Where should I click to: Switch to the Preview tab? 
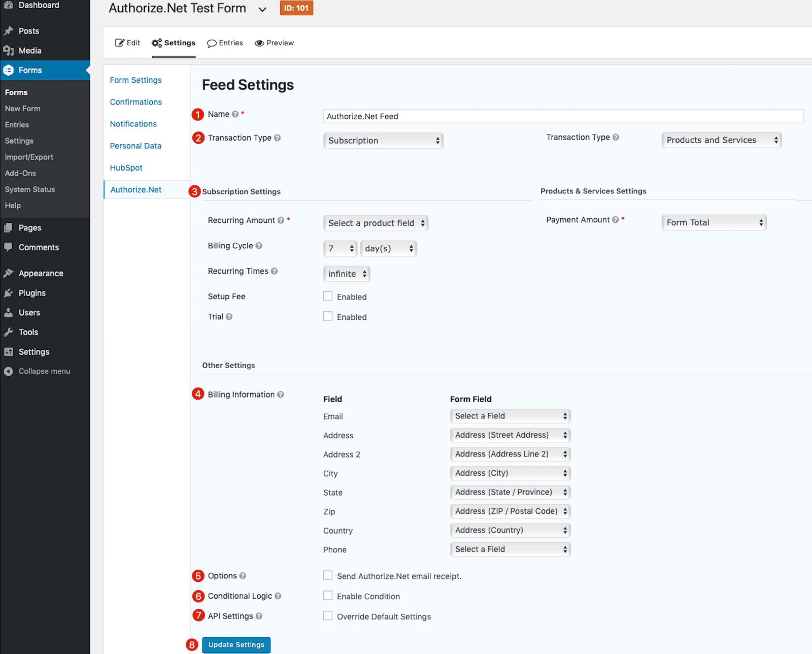tap(274, 43)
